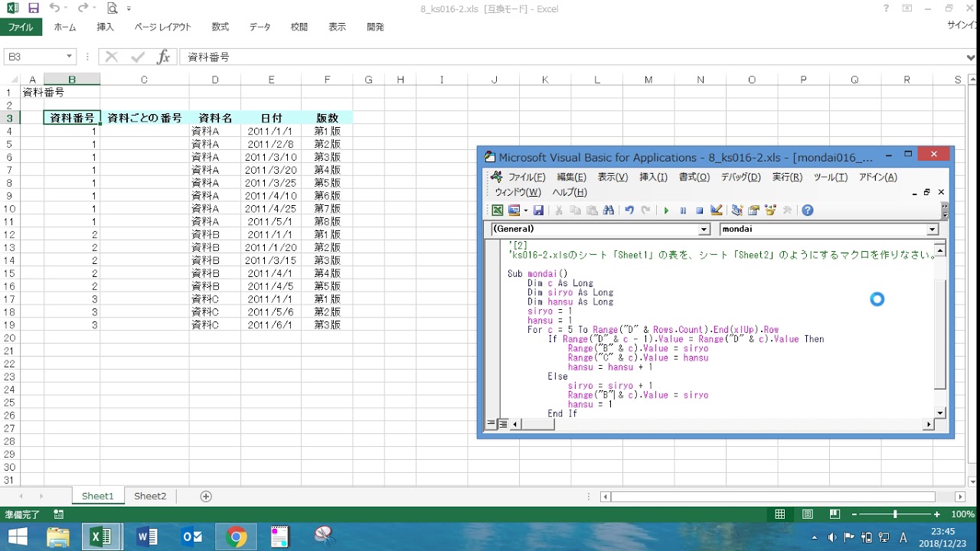The width and height of the screenshot is (980, 551).
Task: Open the Project Explorer from the VBA toolbar
Action: [737, 210]
